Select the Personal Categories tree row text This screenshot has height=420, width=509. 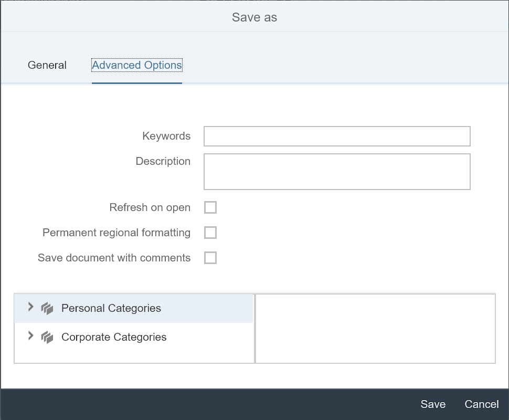click(111, 308)
